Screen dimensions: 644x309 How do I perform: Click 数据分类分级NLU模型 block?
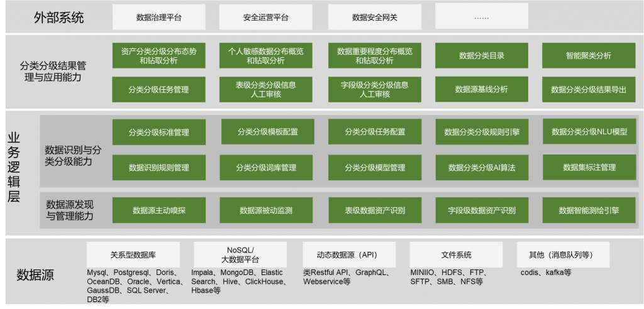(589, 132)
